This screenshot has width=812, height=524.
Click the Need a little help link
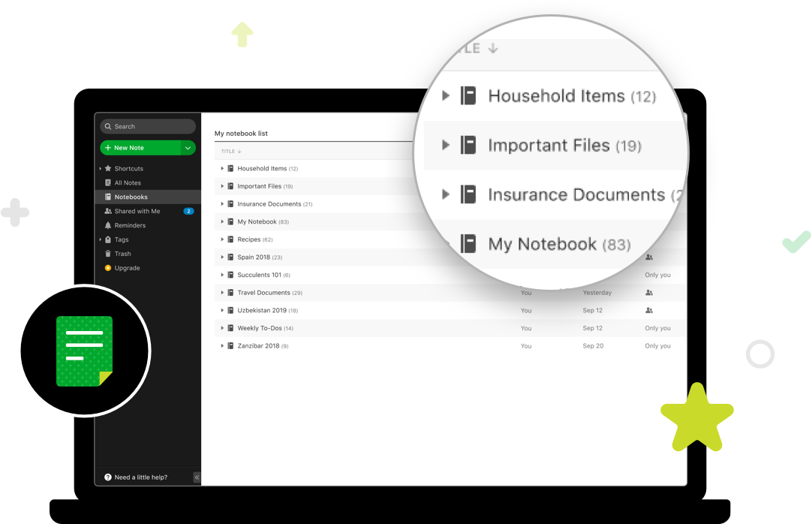(x=141, y=477)
